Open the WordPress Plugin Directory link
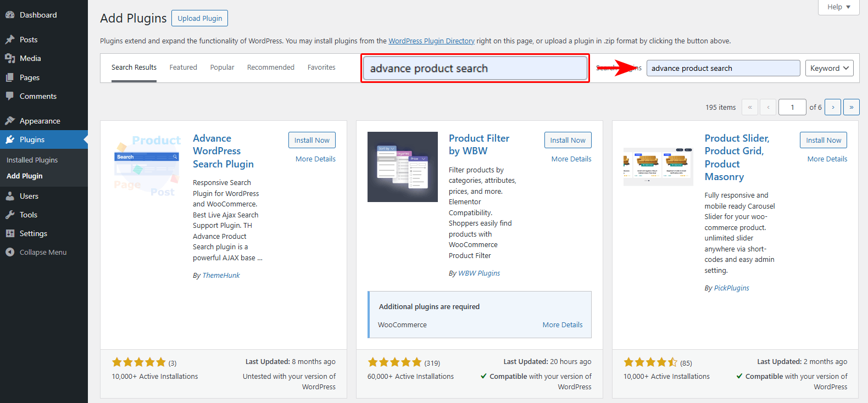 pyautogui.click(x=431, y=41)
